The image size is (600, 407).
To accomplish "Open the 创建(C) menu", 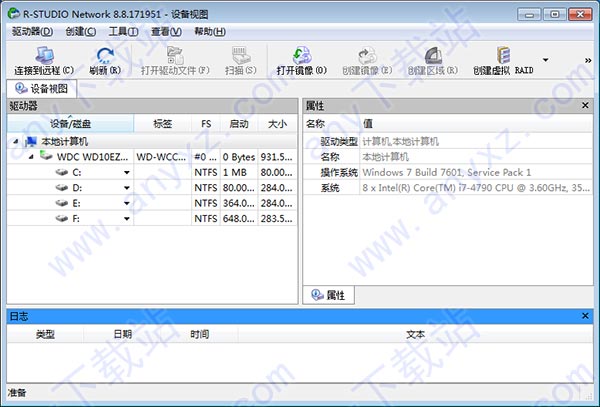I will pyautogui.click(x=80, y=31).
